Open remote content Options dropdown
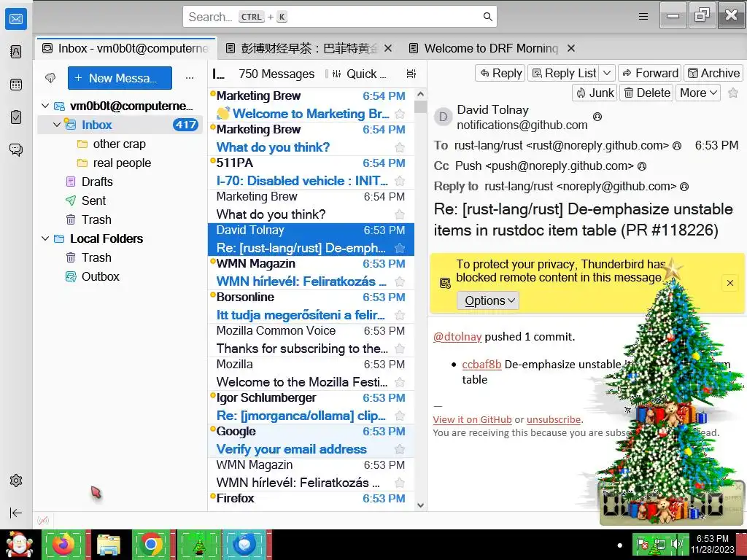 [x=488, y=301]
